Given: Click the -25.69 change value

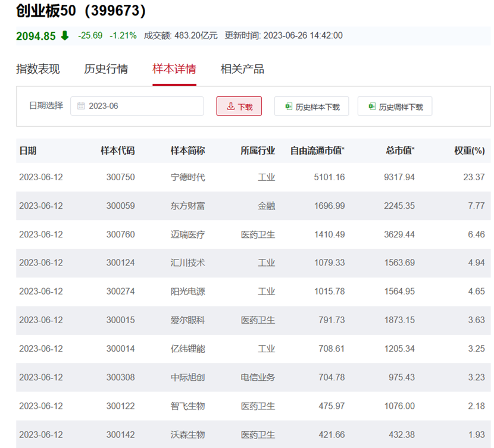Looking at the screenshot, I should 90,36.
